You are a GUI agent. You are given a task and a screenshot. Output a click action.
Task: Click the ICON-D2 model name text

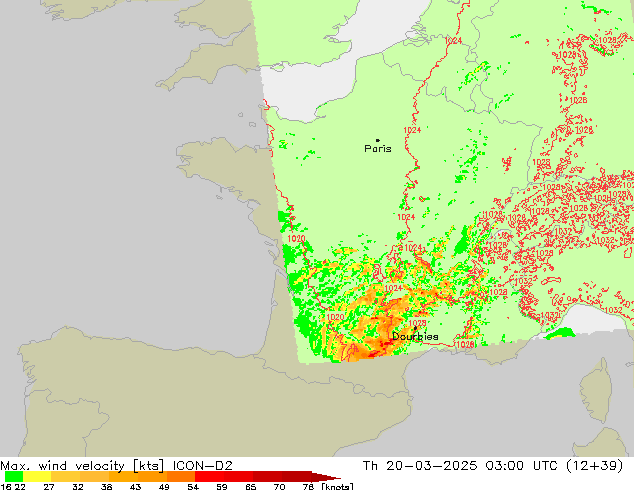tap(203, 466)
